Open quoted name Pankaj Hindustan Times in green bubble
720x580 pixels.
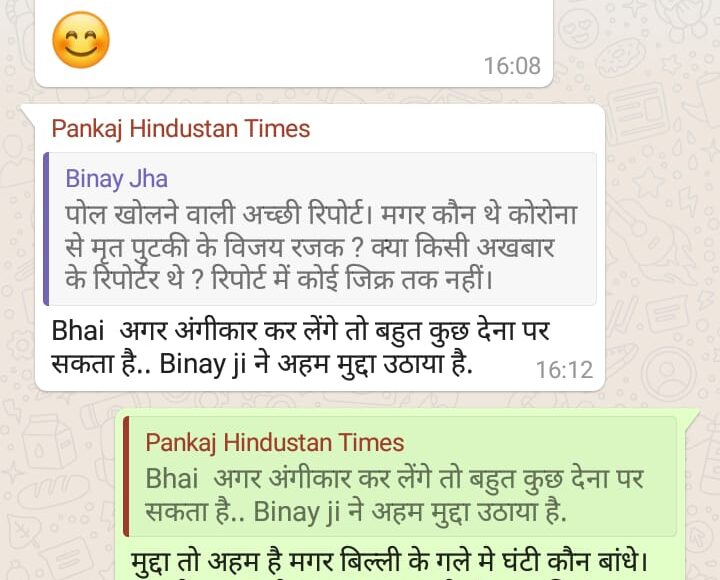[x=275, y=443]
